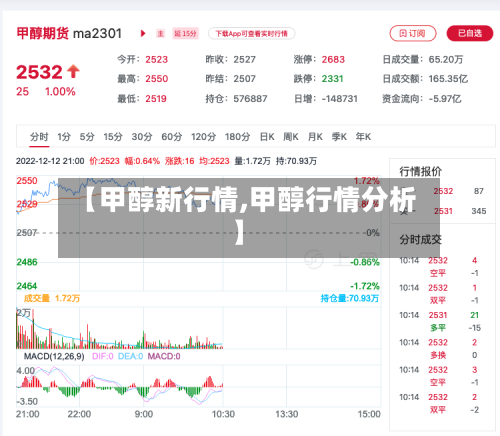This screenshot has height=436, width=500.
Task: Click the 已自选 watchlist button
Action: point(470,33)
